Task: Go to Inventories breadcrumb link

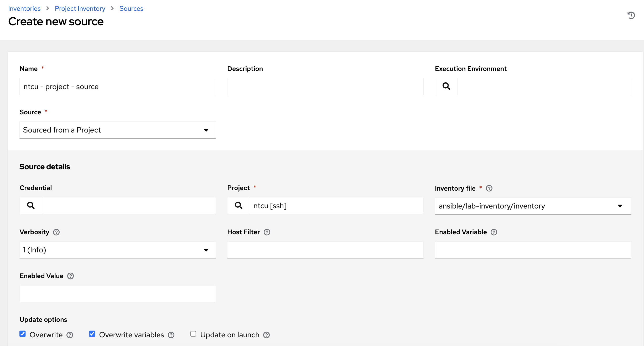Action: point(24,8)
